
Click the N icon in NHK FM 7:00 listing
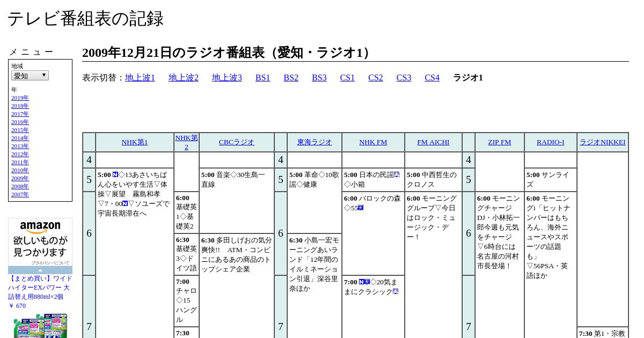[x=362, y=282]
